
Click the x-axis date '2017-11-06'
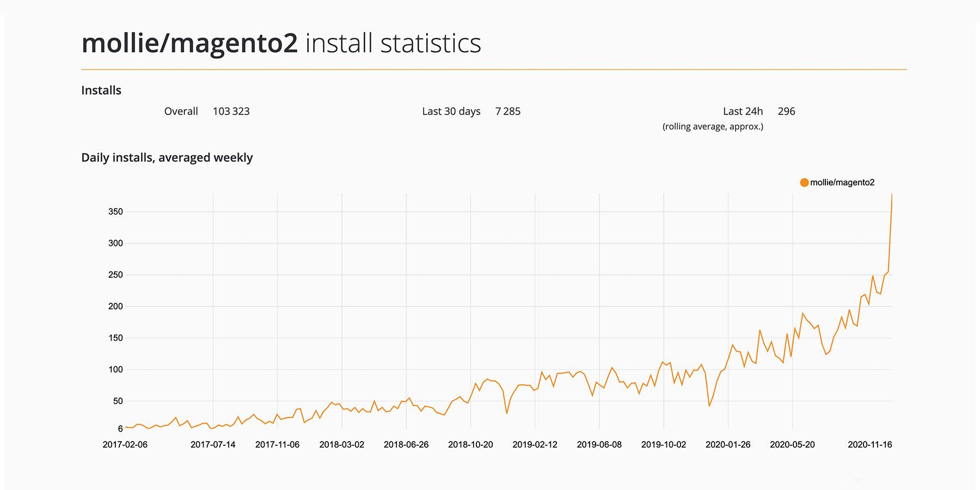[x=277, y=445]
